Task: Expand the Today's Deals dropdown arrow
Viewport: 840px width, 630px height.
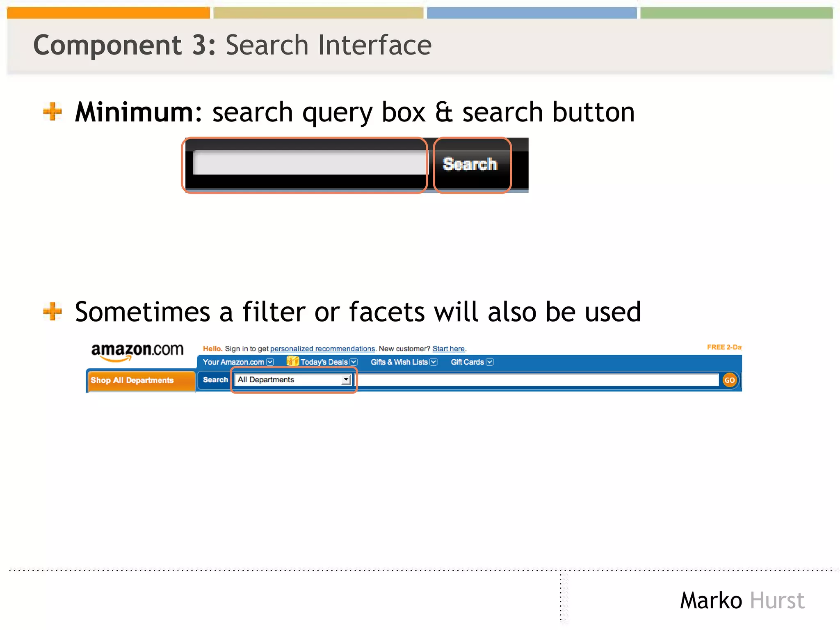Action: [354, 362]
